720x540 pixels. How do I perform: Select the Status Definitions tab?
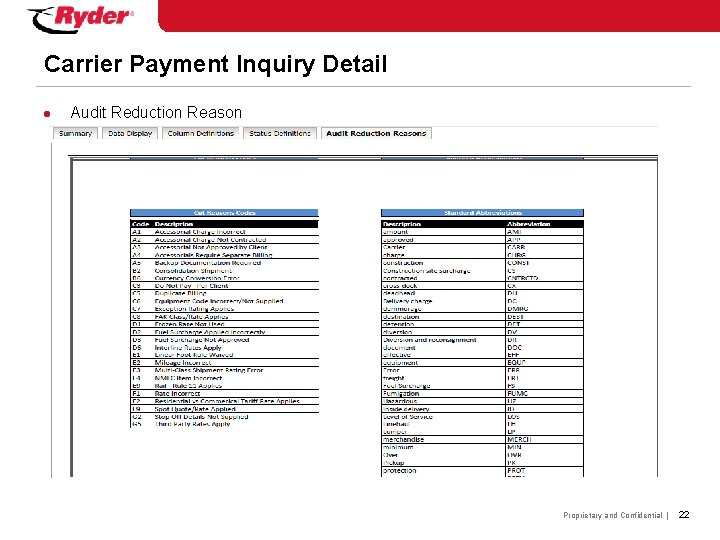point(280,134)
